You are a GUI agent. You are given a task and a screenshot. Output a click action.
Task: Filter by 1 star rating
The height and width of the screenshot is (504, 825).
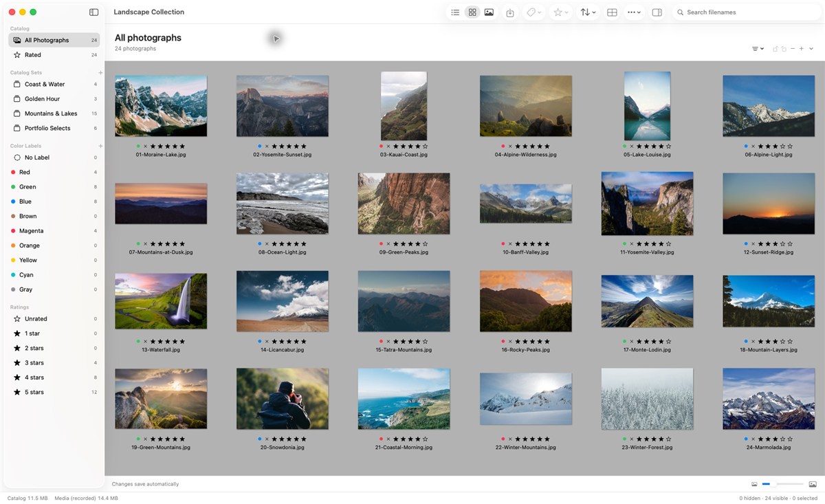[x=54, y=333]
